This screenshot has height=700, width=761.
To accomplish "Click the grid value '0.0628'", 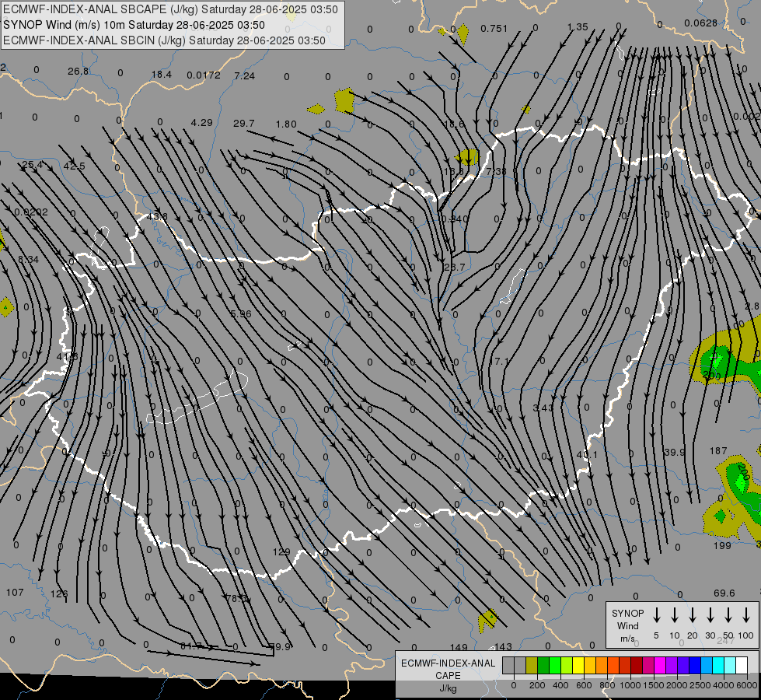I will (701, 23).
